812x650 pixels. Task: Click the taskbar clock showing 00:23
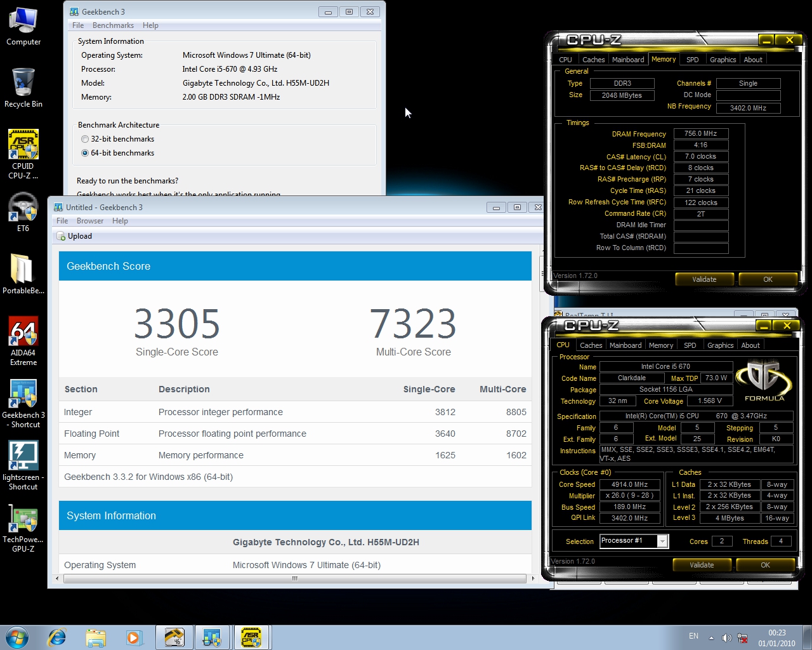click(x=776, y=638)
